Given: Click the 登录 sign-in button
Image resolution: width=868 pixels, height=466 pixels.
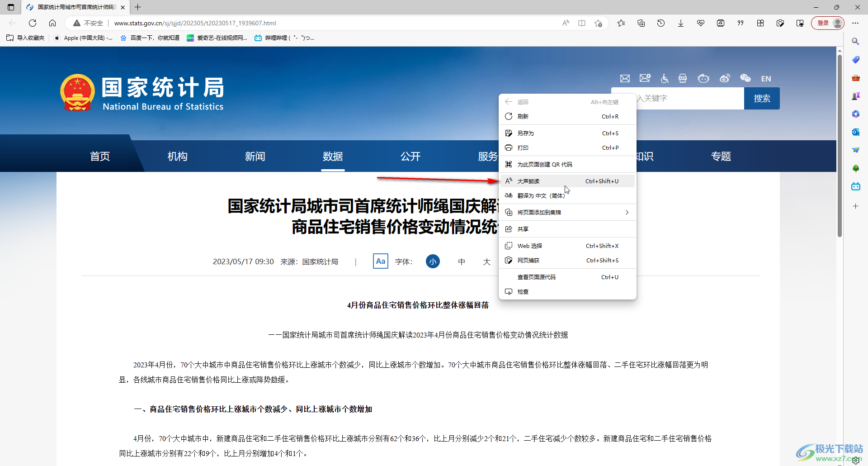Looking at the screenshot, I should tap(828, 23).
